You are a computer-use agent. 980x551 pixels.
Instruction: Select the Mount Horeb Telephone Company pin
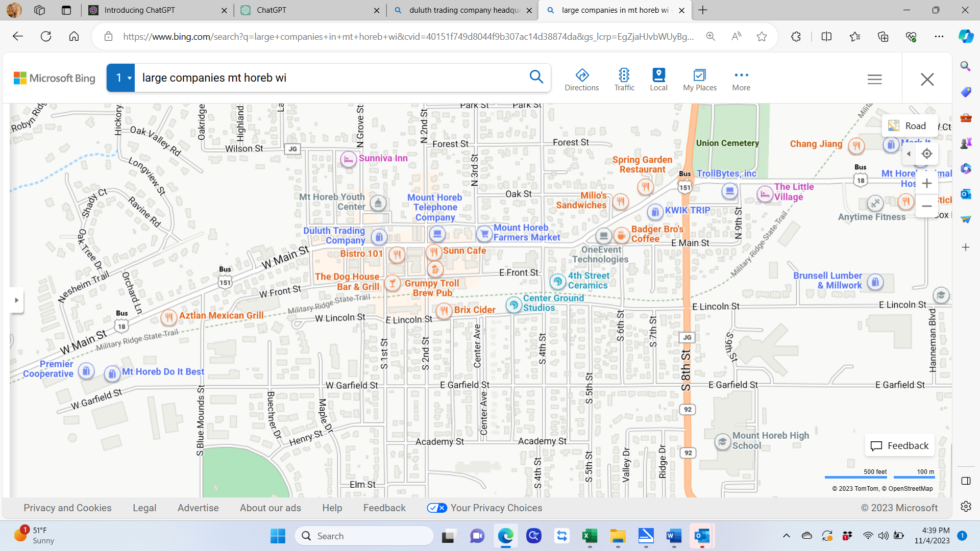pos(437,234)
